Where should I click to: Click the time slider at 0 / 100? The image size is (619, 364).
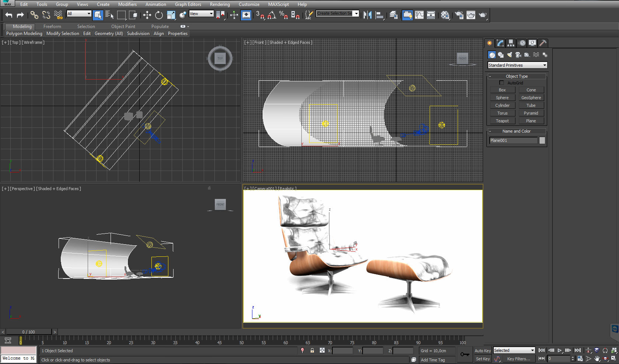(x=29, y=332)
